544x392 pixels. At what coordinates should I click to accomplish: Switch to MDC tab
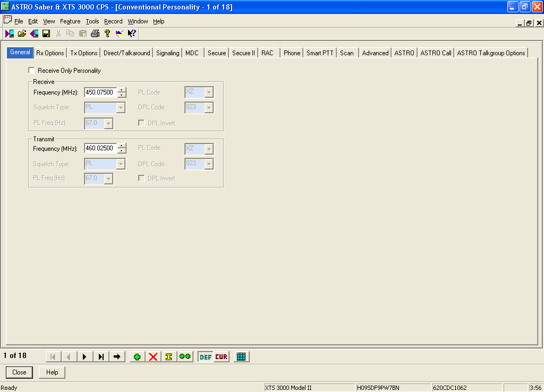[192, 53]
